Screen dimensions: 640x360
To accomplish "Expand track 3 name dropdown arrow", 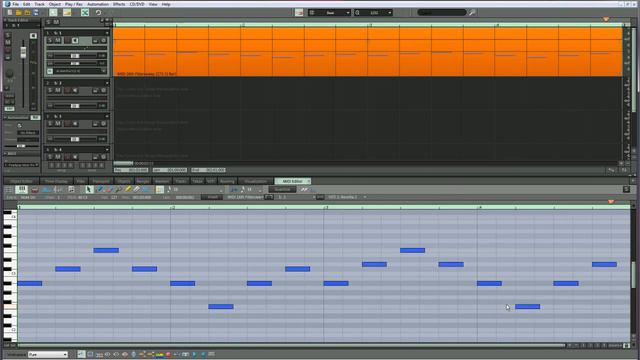I will 107,116.
